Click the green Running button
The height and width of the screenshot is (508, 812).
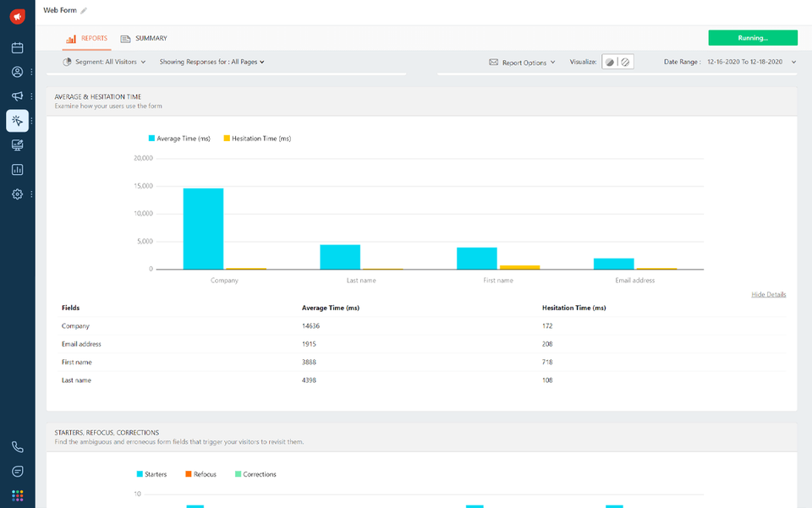(x=752, y=38)
